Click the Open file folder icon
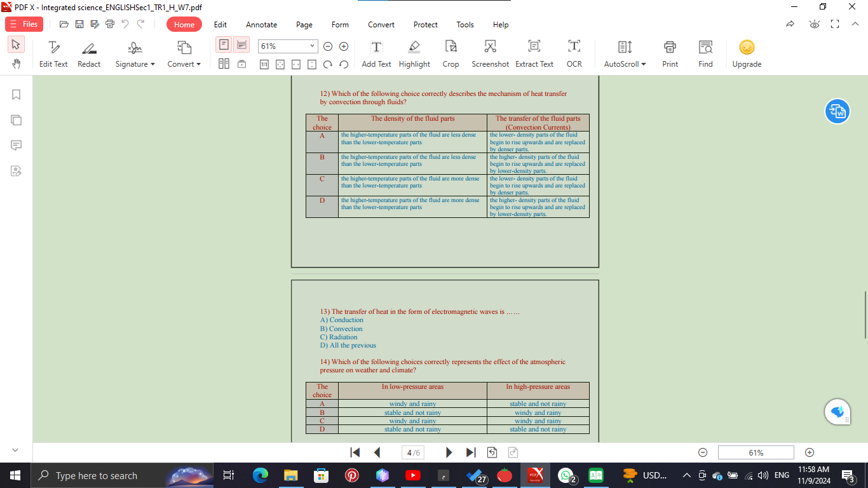 click(x=64, y=24)
